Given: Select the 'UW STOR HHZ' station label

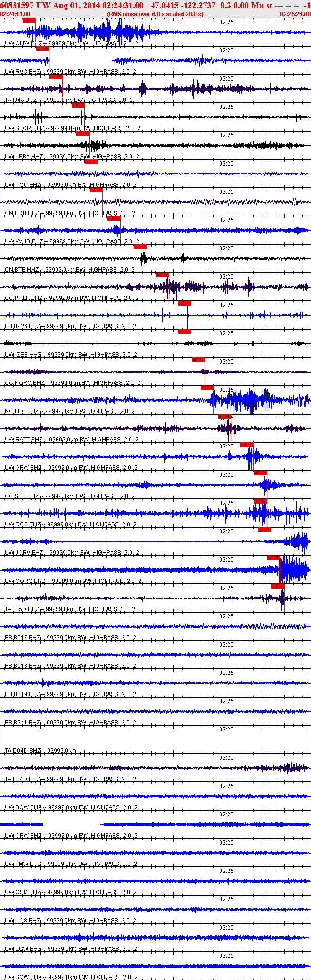Looking at the screenshot, I should coord(25,128).
